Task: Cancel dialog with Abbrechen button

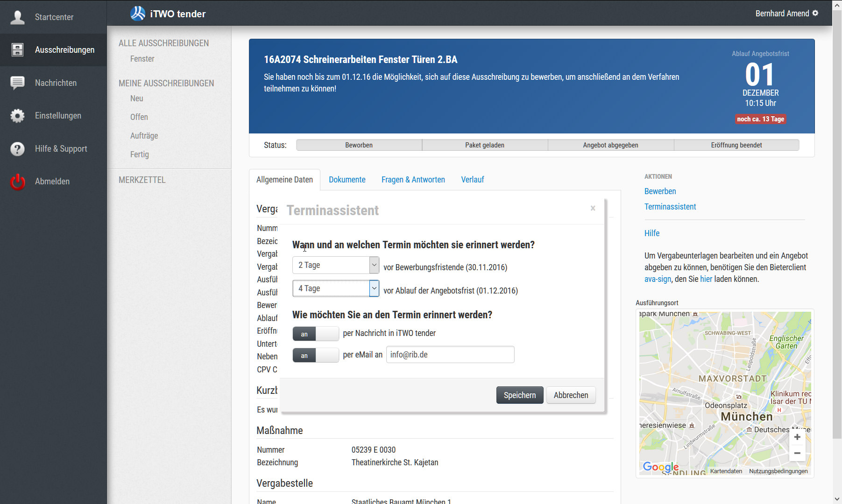Action: click(571, 395)
